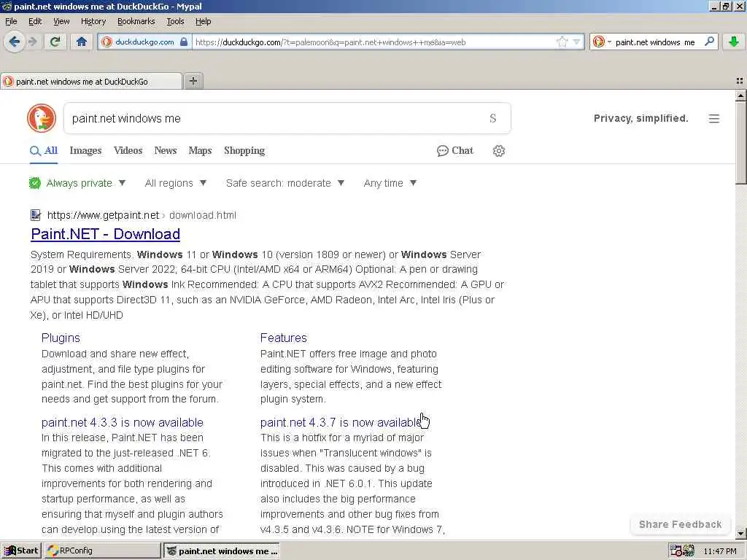This screenshot has width=747, height=560.
Task: Click the duckduckgo.com site identity button
Action: pyautogui.click(x=144, y=42)
